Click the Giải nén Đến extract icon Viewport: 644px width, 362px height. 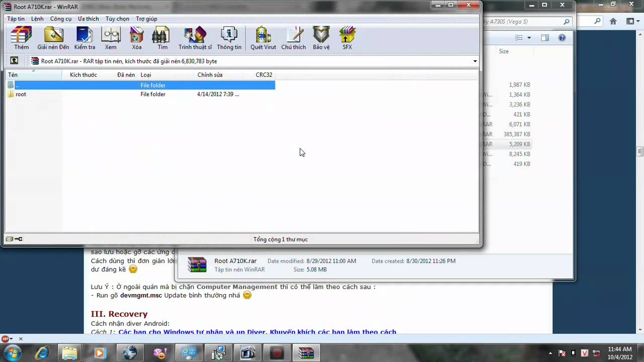point(53,38)
